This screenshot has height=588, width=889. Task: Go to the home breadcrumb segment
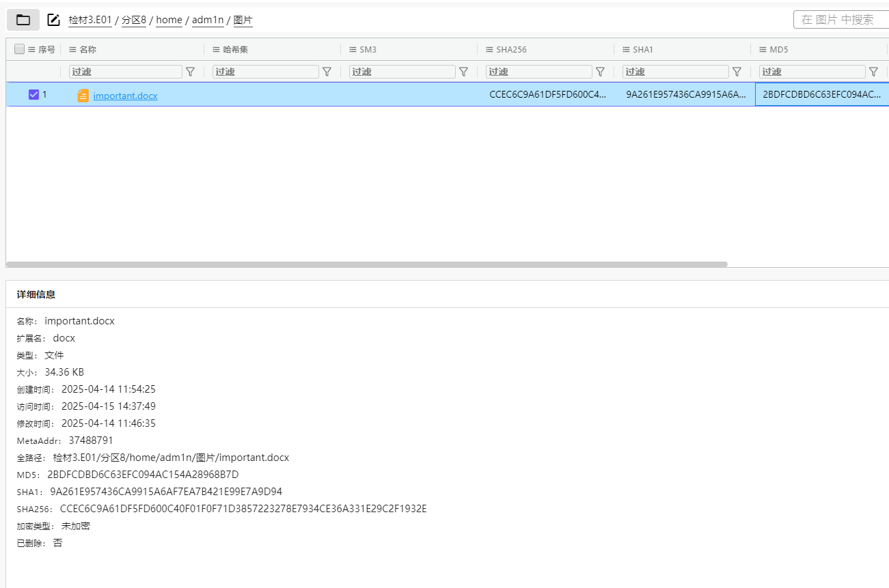[x=169, y=20]
